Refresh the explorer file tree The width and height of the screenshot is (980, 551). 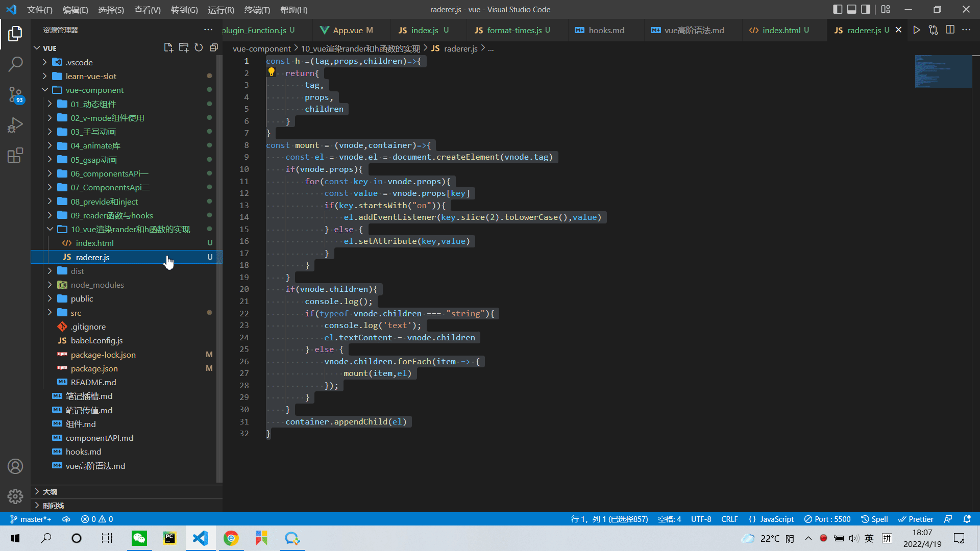(x=199, y=47)
